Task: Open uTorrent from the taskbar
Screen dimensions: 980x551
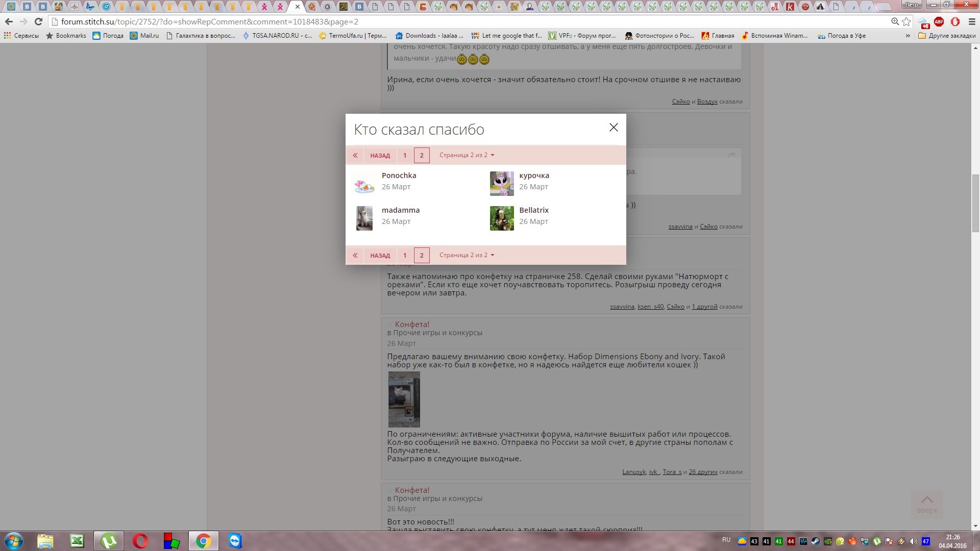Action: 108,541
